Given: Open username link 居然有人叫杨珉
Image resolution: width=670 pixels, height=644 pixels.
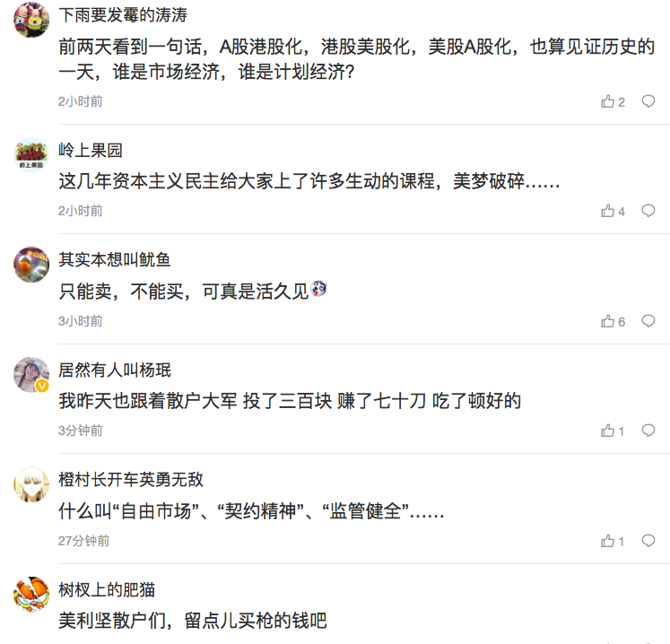Looking at the screenshot, I should click(115, 370).
